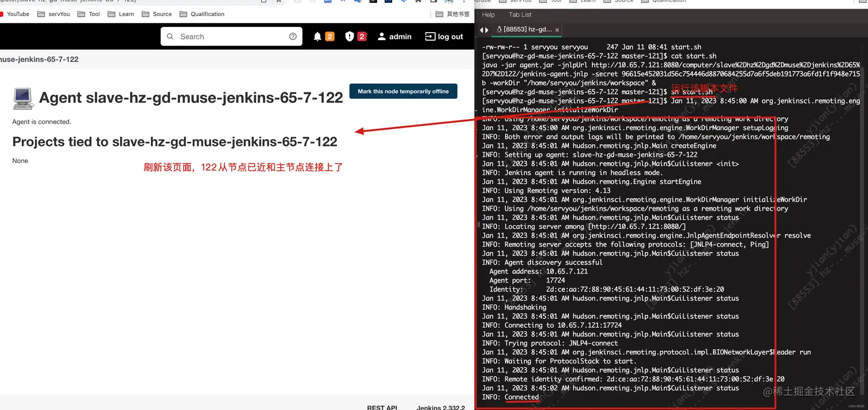This screenshot has width=868, height=410.
Task: Click 'Agent port: 17724' terminal line
Action: click(x=527, y=280)
